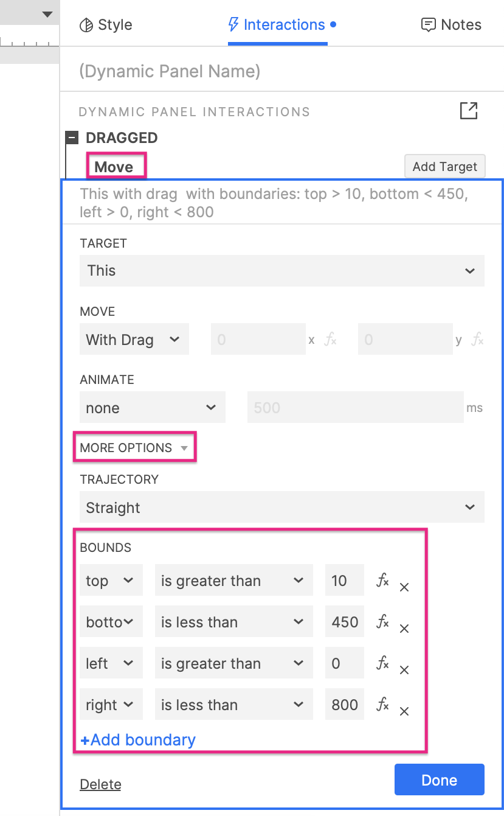Open fx editor for right boundary
504x816 pixels.
click(x=382, y=705)
